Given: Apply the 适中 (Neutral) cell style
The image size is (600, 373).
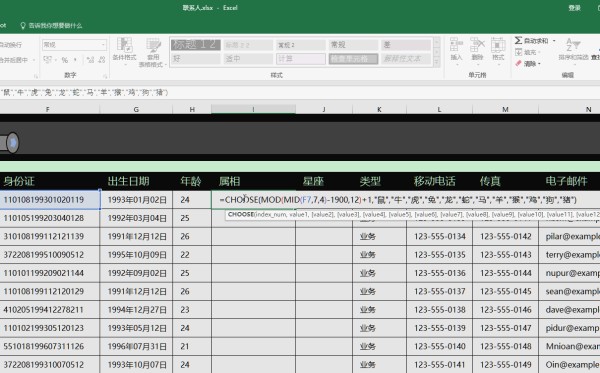Looking at the screenshot, I should 248,59.
